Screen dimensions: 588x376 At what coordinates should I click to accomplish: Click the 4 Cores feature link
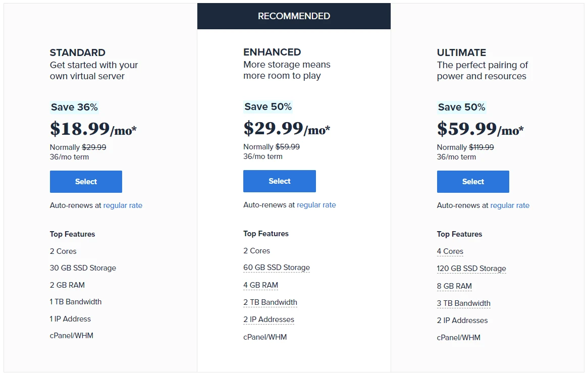pyautogui.click(x=450, y=251)
